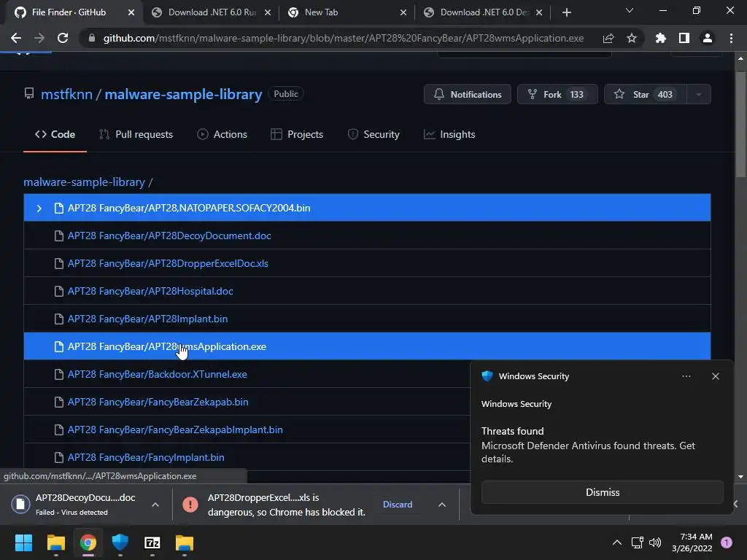Show hidden system tray icons

[x=617, y=542]
